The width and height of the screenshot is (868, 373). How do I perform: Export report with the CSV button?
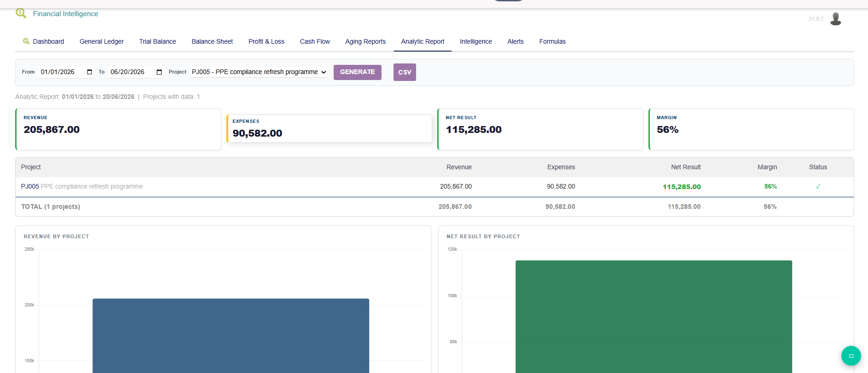point(405,72)
